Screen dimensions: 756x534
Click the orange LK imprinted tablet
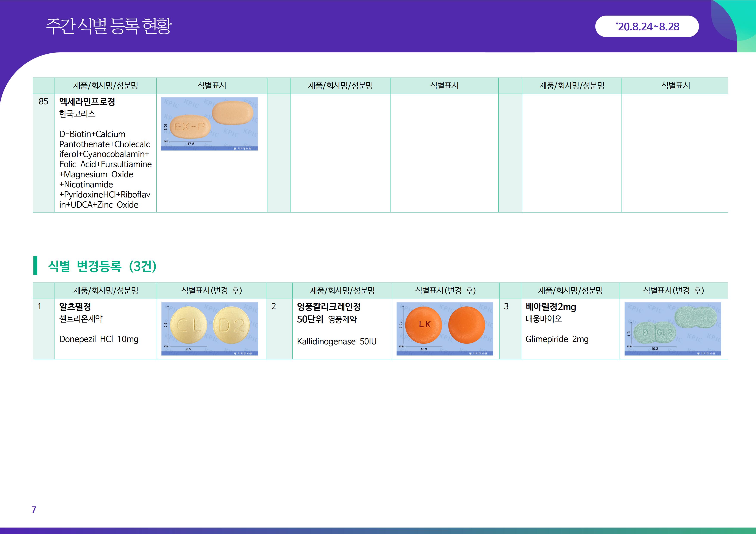[424, 325]
